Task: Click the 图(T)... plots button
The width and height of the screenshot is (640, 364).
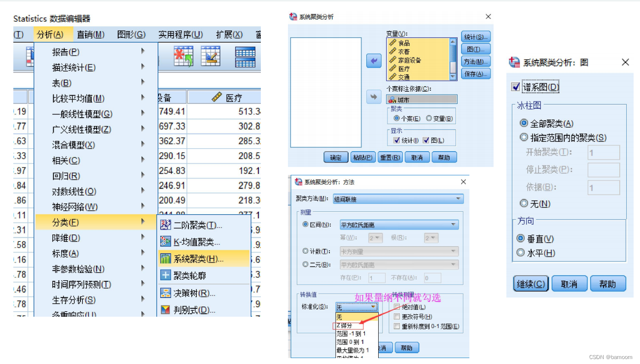Action: point(476,49)
